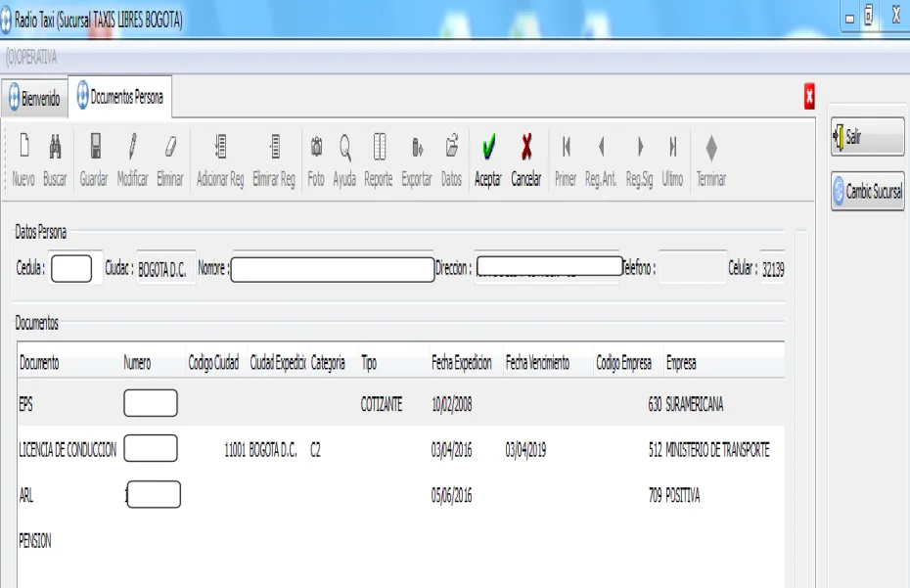Click the Cambio Sucursal button

(x=868, y=191)
